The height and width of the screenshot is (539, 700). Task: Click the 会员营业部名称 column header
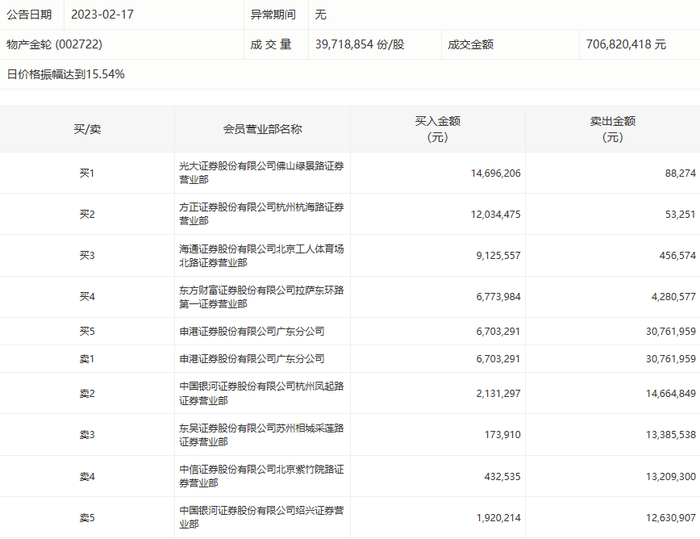262,130
